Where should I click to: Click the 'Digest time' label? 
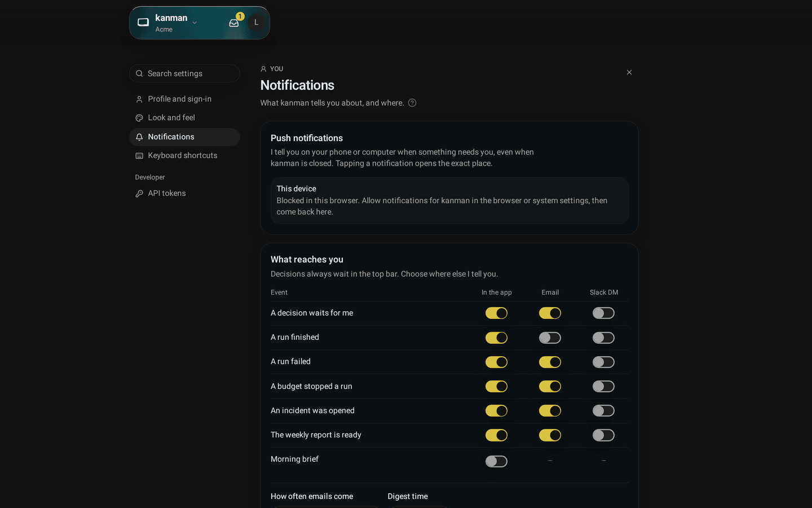pyautogui.click(x=408, y=496)
